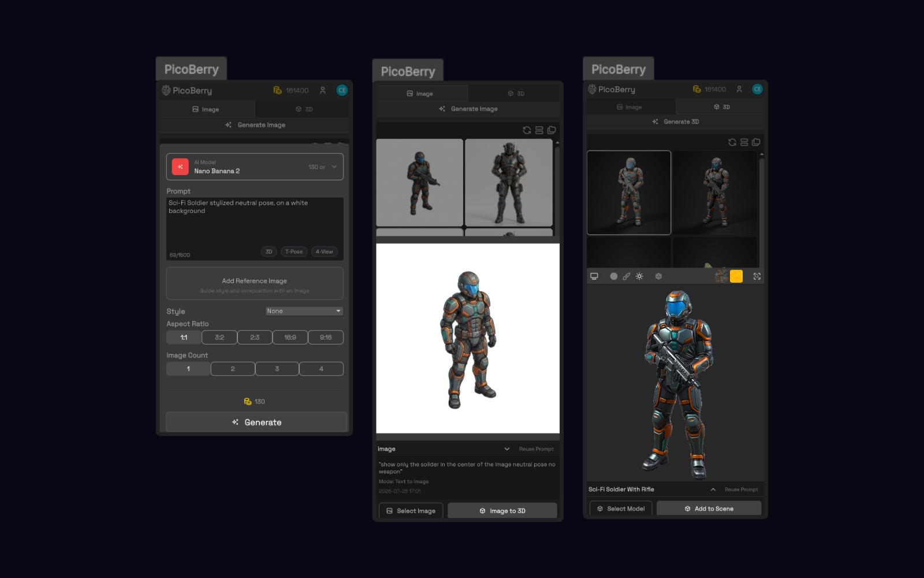Switch to 3D tab in middle panel
This screenshot has width=924, height=578.
pos(514,94)
